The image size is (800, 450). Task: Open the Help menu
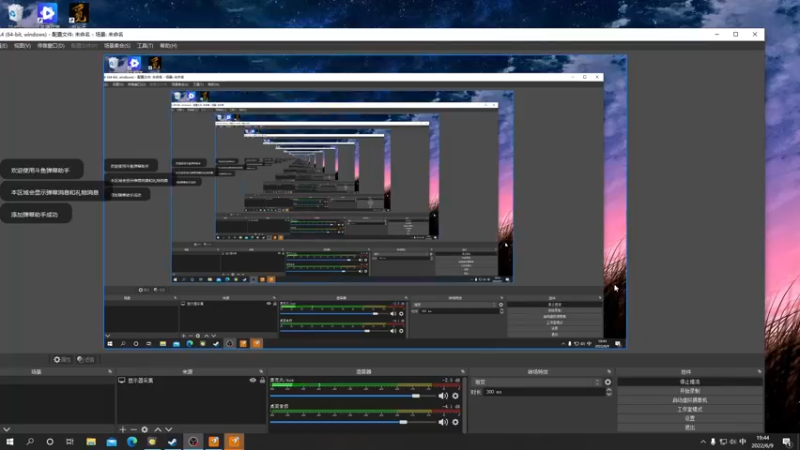point(168,45)
